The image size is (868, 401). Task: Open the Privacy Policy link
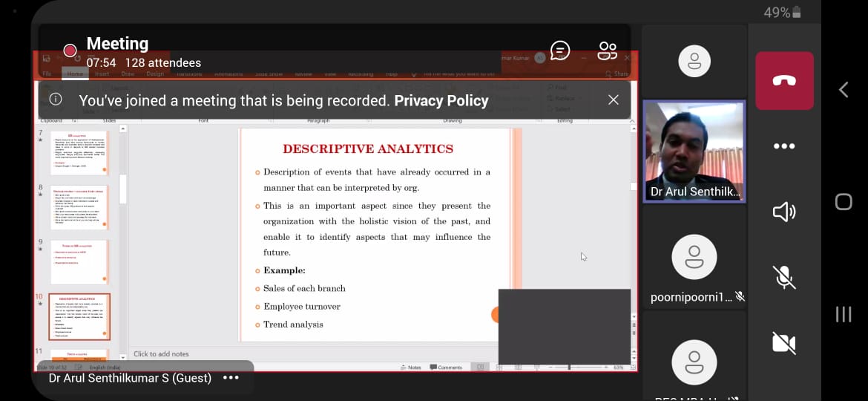[441, 100]
